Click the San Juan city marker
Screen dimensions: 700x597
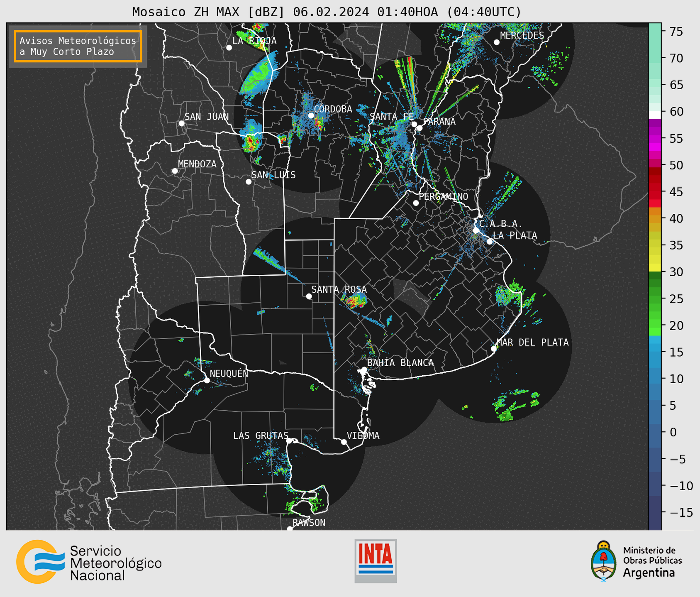pos(181,123)
